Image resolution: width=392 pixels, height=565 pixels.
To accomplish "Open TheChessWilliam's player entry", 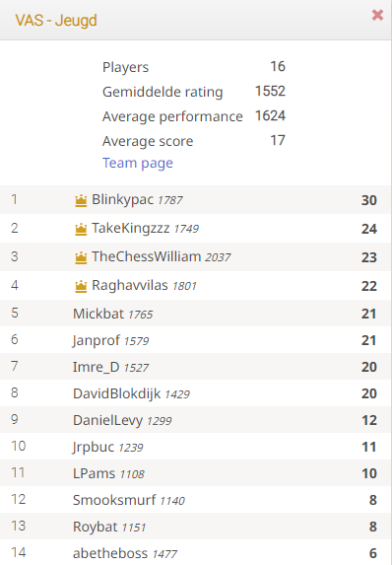I will 196,257.
